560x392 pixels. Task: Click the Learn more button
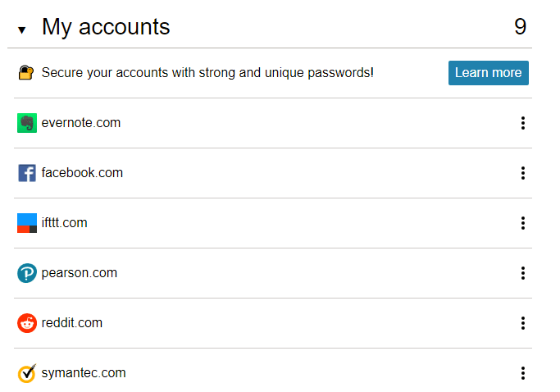pos(488,73)
